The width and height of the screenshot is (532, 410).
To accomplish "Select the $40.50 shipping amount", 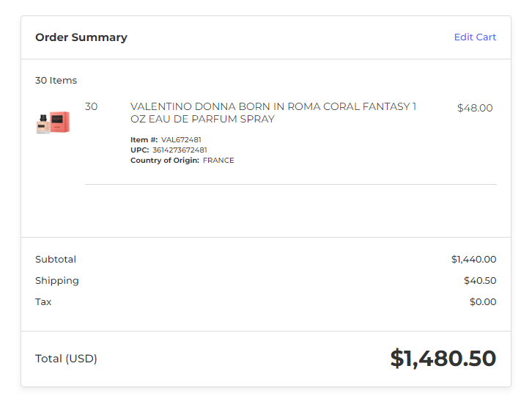I will pyautogui.click(x=480, y=281).
